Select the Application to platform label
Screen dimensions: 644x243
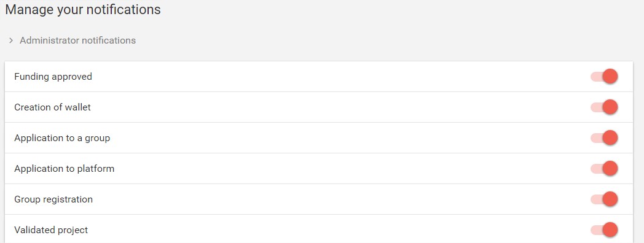coord(64,169)
